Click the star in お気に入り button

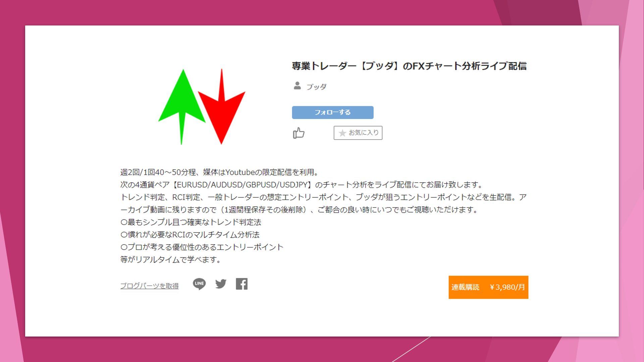click(342, 133)
